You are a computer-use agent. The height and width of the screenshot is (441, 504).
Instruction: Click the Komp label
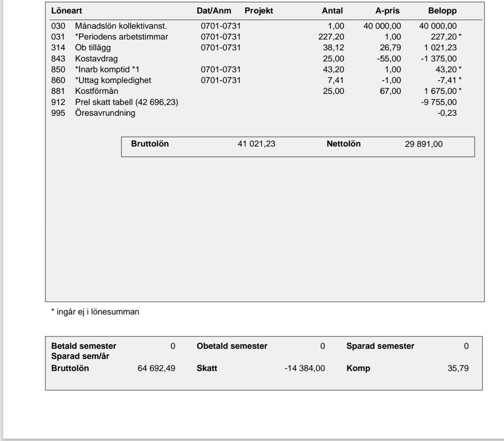358,368
